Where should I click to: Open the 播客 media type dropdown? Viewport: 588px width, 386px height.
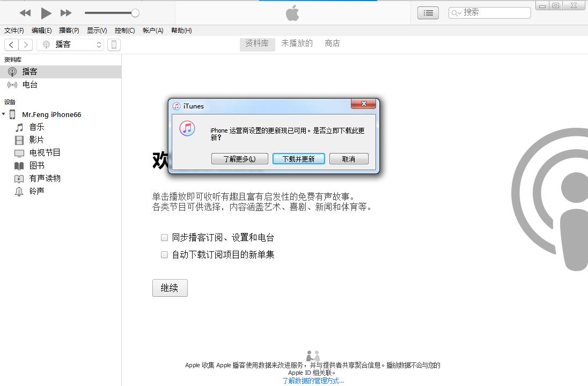(70, 45)
